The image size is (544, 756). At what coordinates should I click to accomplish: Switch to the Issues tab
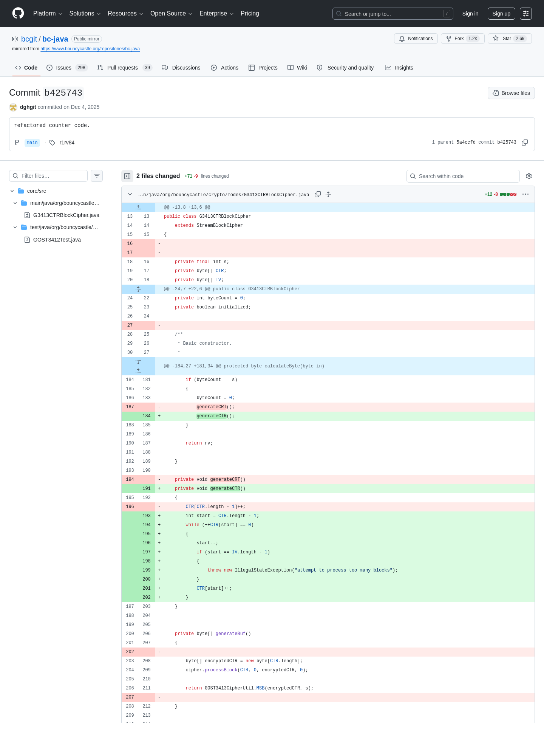(67, 68)
